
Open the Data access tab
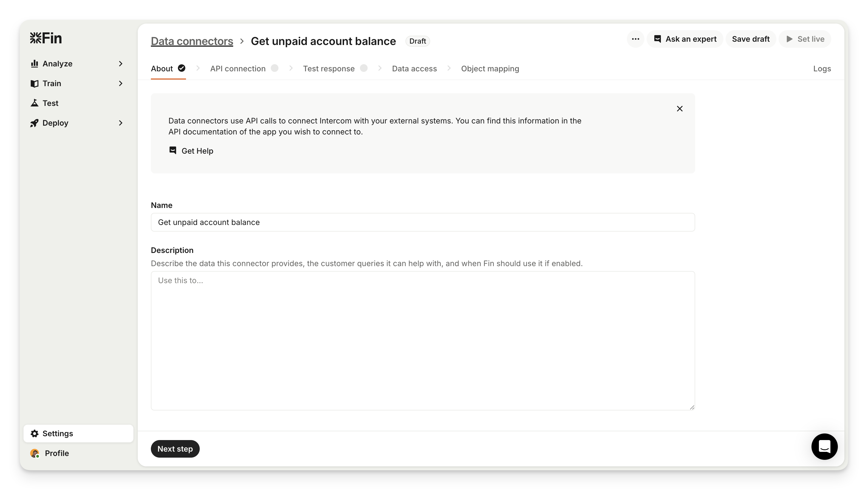pyautogui.click(x=414, y=69)
